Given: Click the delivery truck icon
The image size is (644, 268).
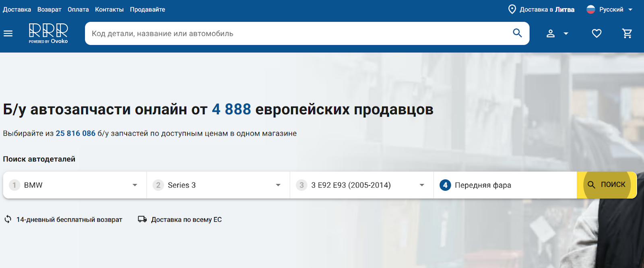Looking at the screenshot, I should (x=142, y=219).
